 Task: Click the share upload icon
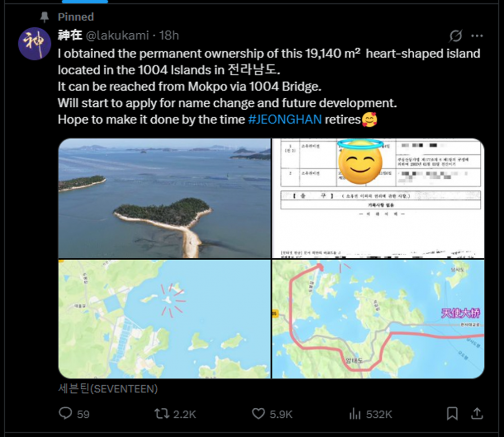(476, 414)
